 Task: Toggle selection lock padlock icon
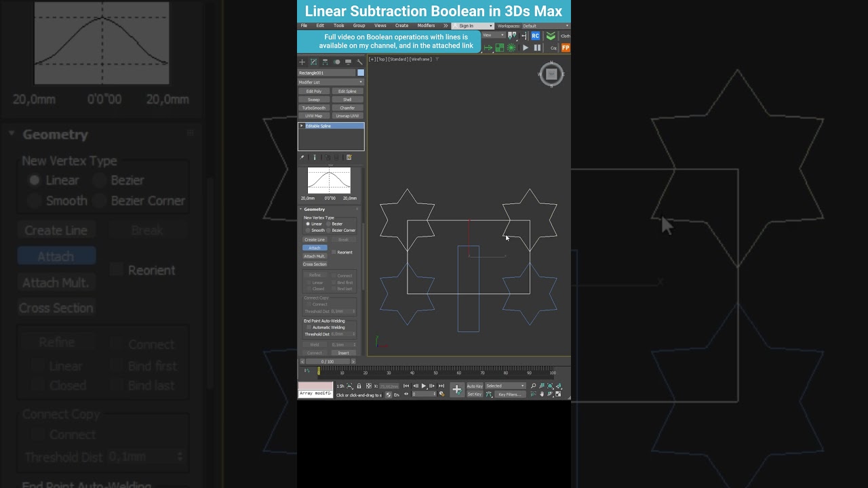pyautogui.click(x=359, y=386)
